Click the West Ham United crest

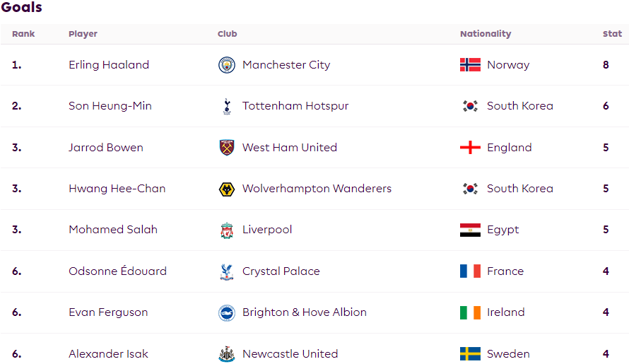coord(227,147)
